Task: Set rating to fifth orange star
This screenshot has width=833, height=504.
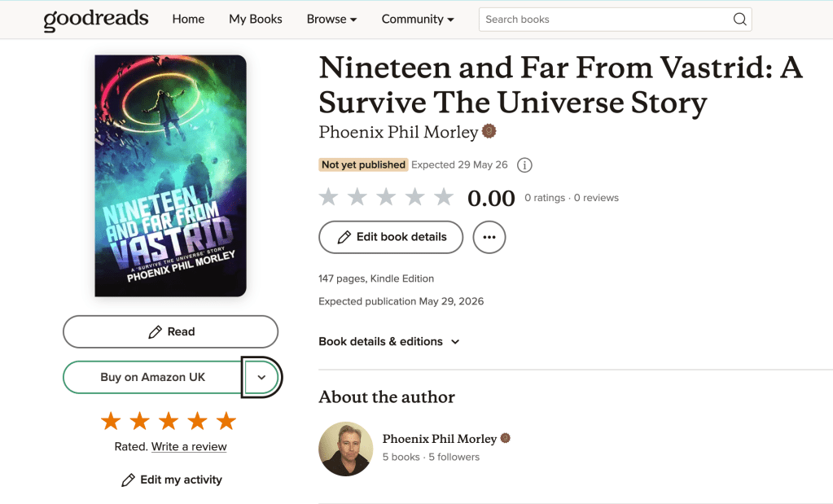Action: (x=226, y=421)
